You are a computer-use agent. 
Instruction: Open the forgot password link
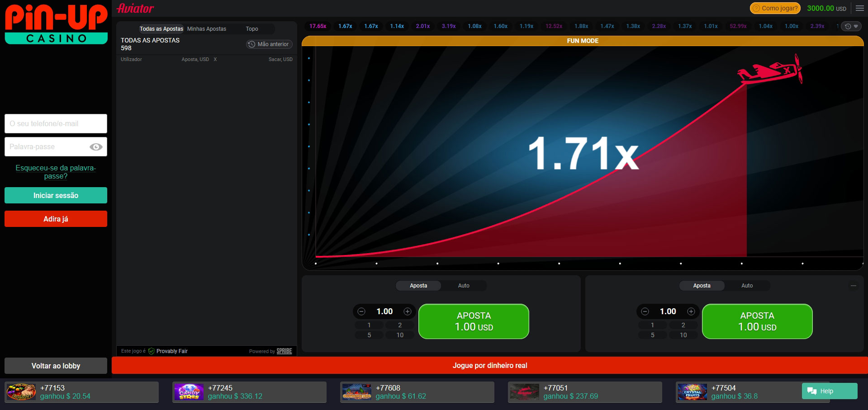coord(56,172)
